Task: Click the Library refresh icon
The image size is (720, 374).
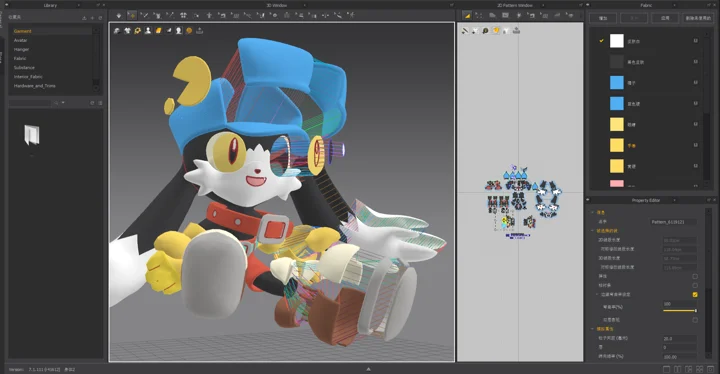Action: pyautogui.click(x=92, y=103)
